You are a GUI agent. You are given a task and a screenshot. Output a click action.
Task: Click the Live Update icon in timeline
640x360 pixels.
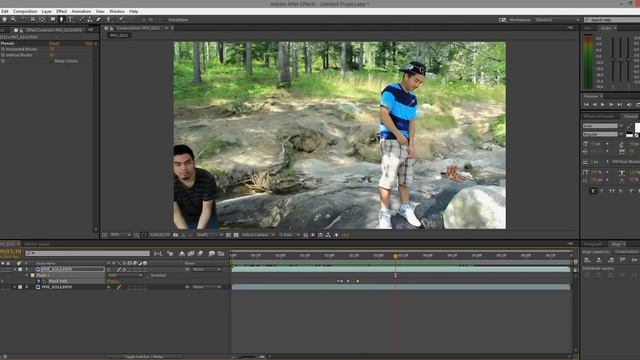pyautogui.click(x=170, y=254)
